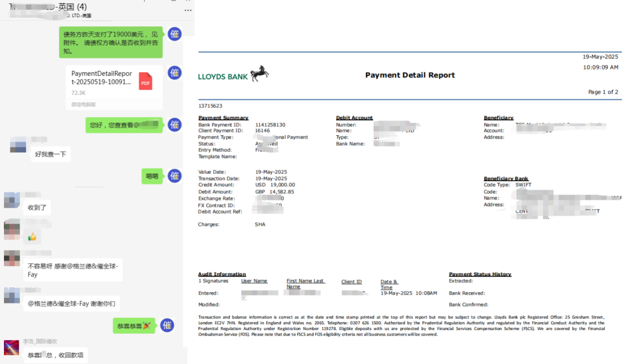Click the Page 1 of 2 label
This screenshot has height=364, width=625.
[x=603, y=92]
